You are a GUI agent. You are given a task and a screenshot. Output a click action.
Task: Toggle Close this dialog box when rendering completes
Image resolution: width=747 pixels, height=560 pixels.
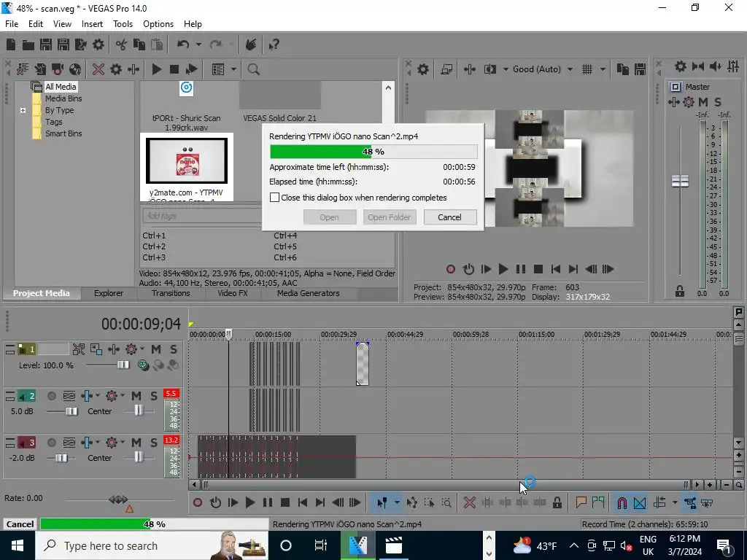pyautogui.click(x=274, y=197)
